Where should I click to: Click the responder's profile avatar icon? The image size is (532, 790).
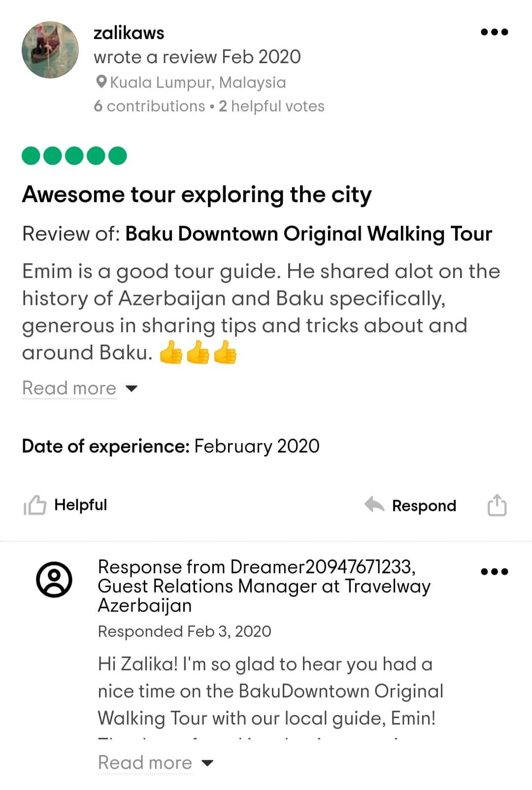click(54, 579)
